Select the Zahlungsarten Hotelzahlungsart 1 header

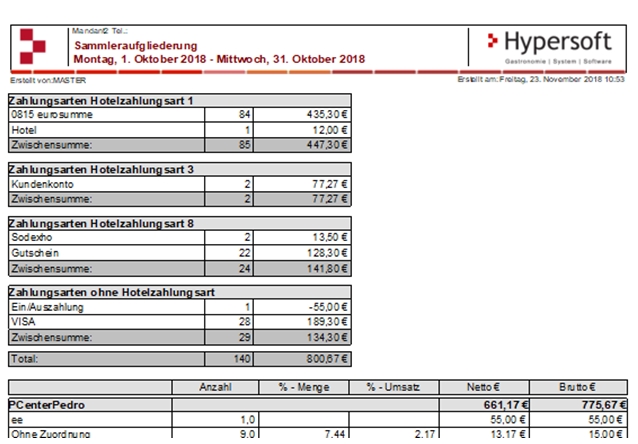pos(101,101)
